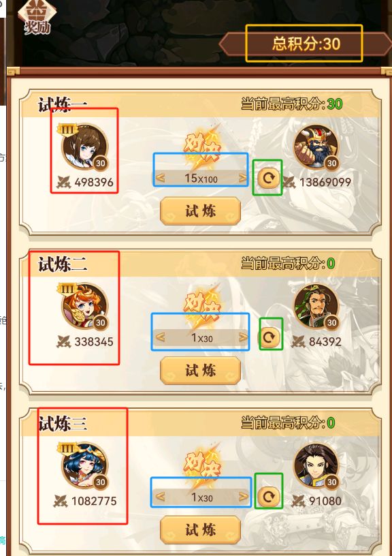View dark-haired enemy with power 91080
The image size is (392, 556).
tap(316, 465)
